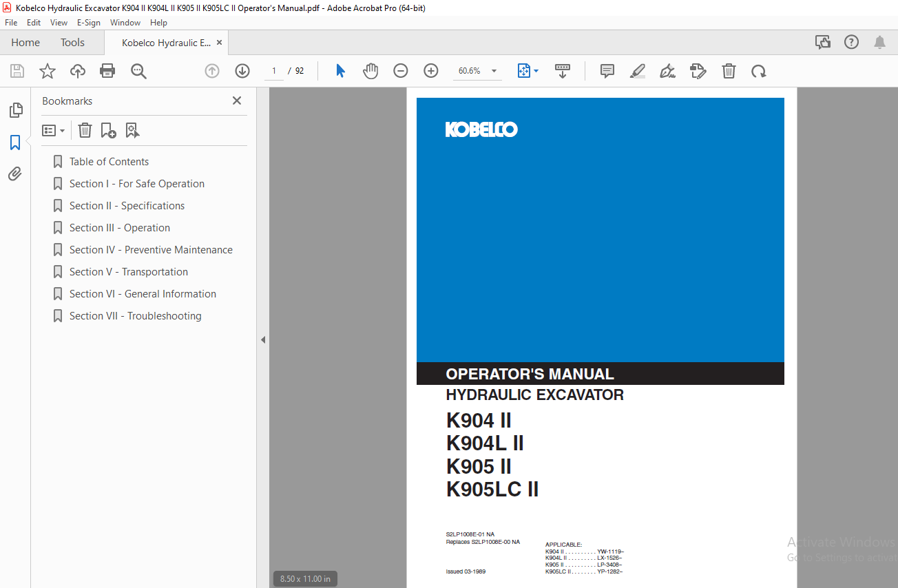Switch to the Tools tab

72,43
